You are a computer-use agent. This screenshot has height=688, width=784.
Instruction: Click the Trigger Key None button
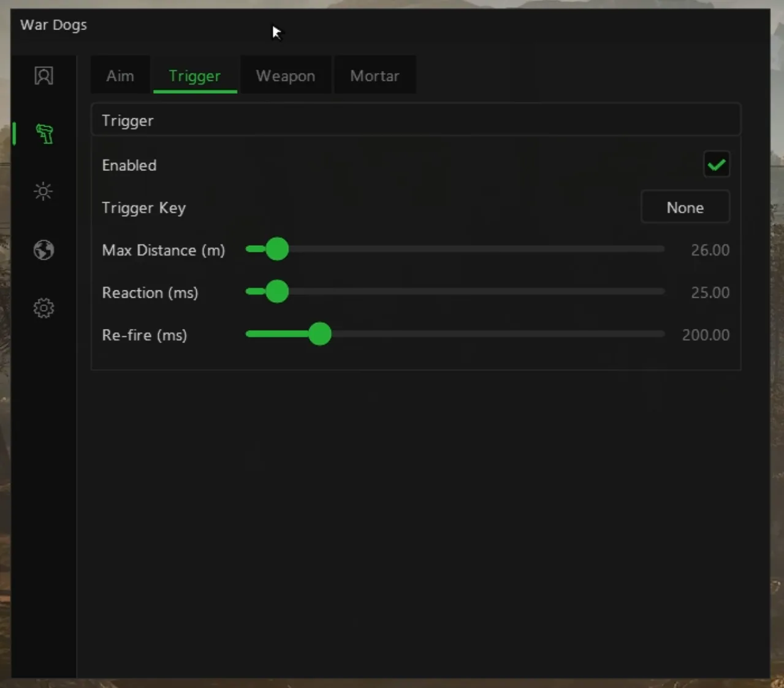click(685, 207)
